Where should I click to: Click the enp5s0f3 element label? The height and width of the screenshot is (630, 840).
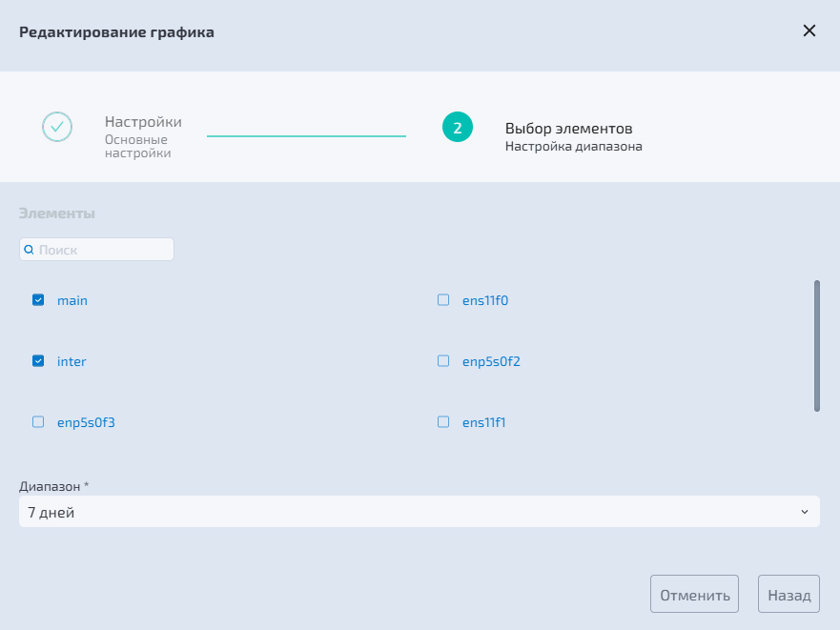(x=86, y=422)
